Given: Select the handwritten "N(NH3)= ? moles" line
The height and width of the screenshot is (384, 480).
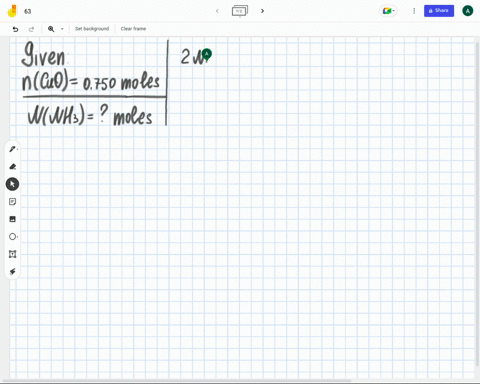Looking at the screenshot, I should click(90, 115).
